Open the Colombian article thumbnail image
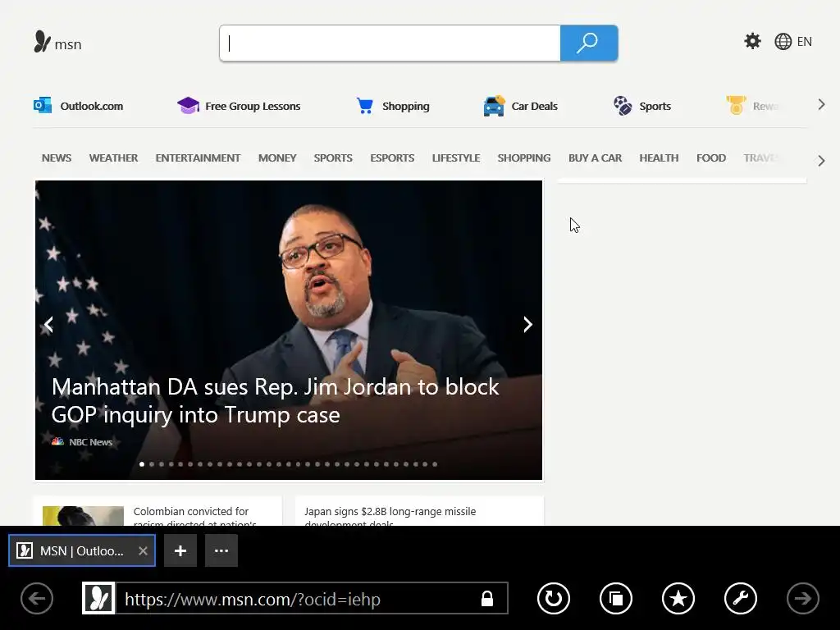The width and height of the screenshot is (840, 630). coord(83,515)
